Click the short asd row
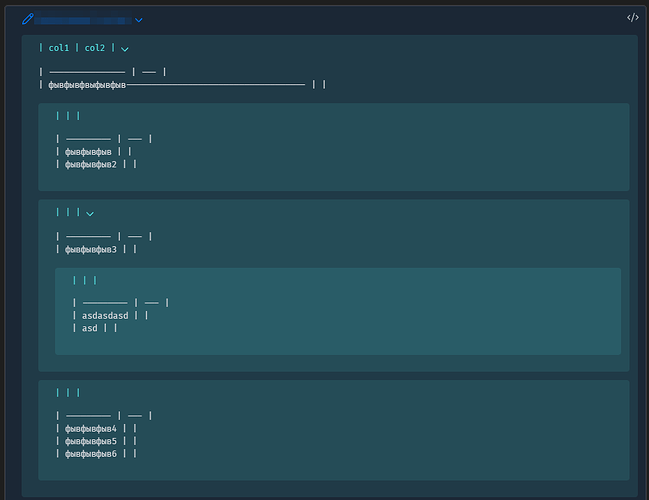The width and height of the screenshot is (649, 500). pyautogui.click(x=89, y=328)
